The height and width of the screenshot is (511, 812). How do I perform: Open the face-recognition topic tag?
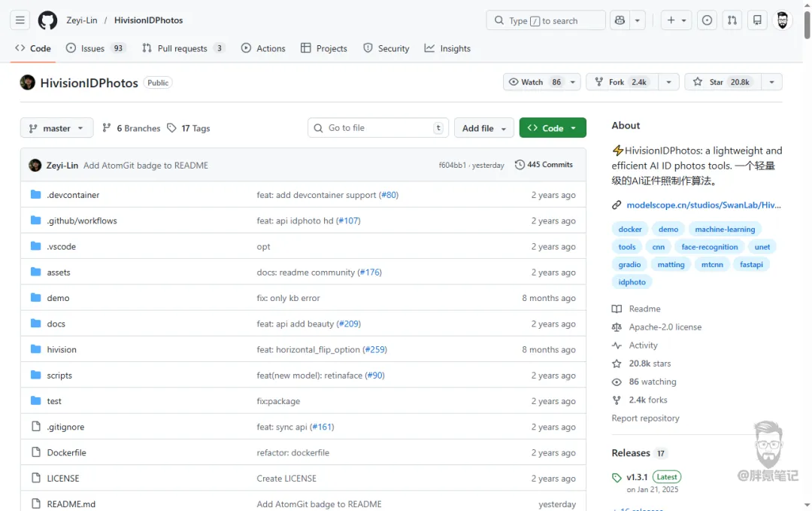[710, 247]
